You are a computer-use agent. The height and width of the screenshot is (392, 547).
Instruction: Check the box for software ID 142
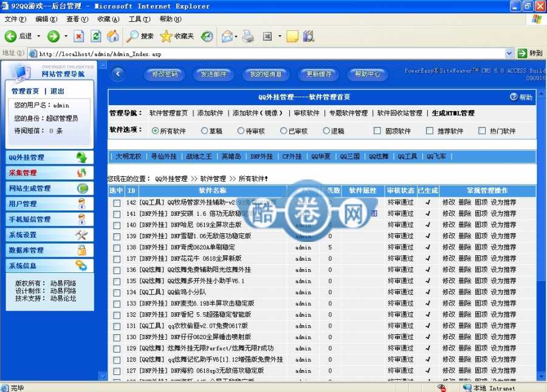[x=117, y=202]
